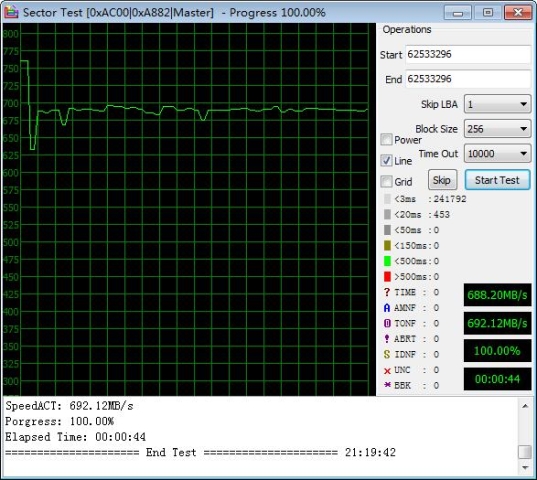Uncheck the Line checkbox

[386, 160]
